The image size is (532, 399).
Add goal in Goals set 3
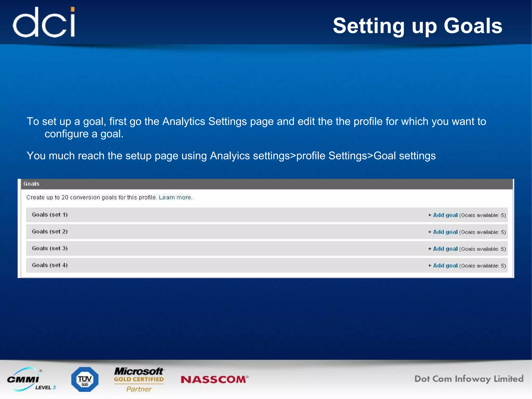(445, 249)
